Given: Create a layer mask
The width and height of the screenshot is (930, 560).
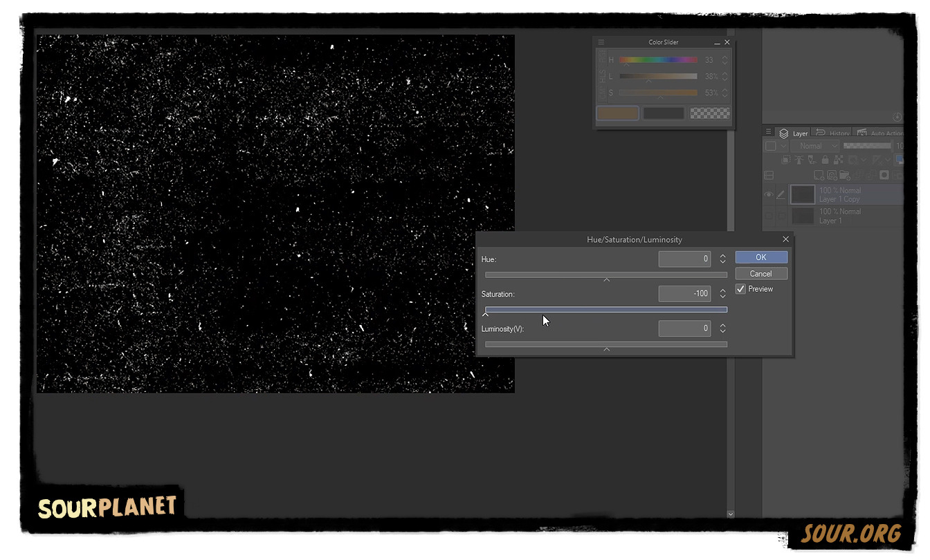Looking at the screenshot, I should pyautogui.click(x=885, y=176).
